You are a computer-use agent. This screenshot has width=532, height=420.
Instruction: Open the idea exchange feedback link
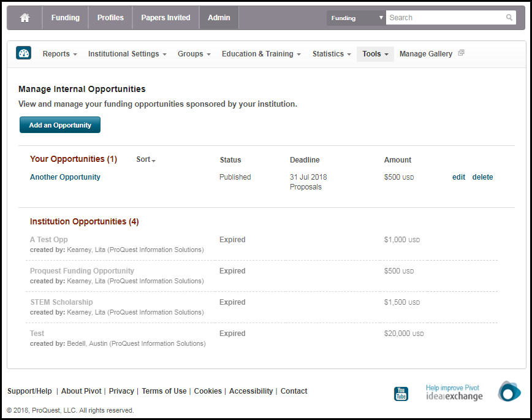click(x=454, y=392)
